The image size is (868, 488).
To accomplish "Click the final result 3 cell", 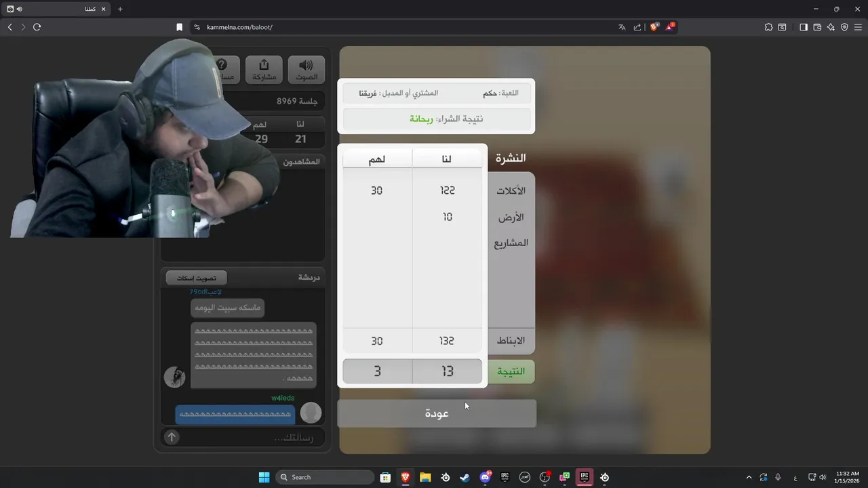I will (x=378, y=371).
